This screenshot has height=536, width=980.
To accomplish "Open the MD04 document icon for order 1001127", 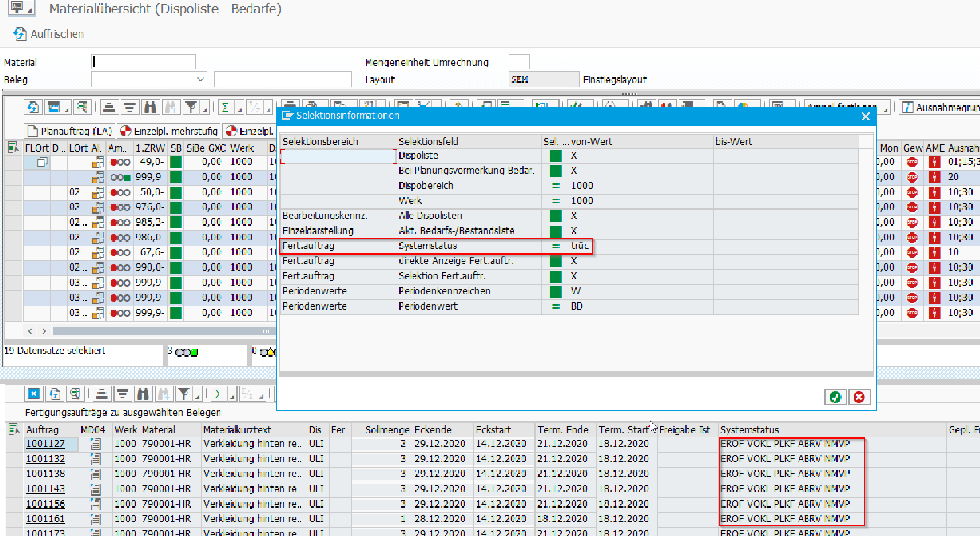I will (96, 443).
